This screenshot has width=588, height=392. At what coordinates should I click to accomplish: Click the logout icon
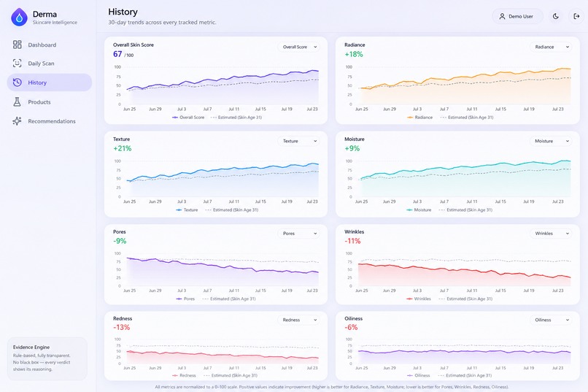click(576, 16)
